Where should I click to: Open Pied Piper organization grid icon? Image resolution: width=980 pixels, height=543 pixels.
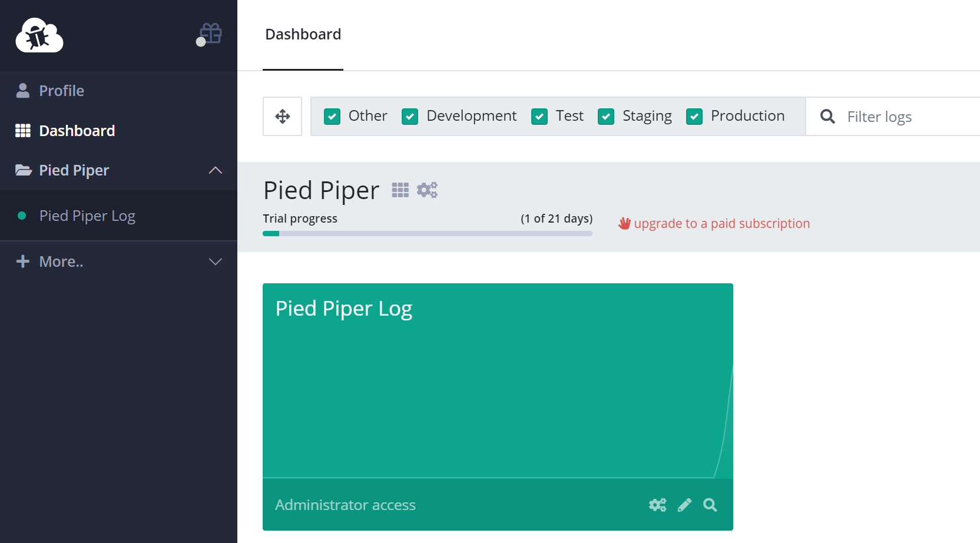(x=400, y=190)
